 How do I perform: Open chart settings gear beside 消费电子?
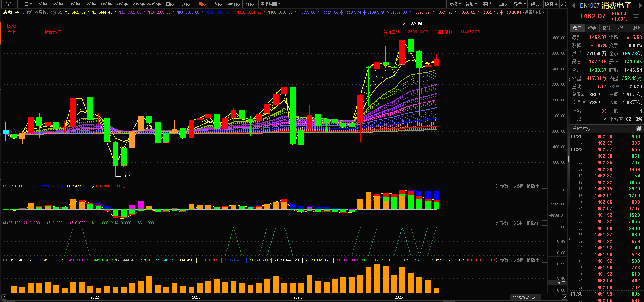[x=54, y=12]
